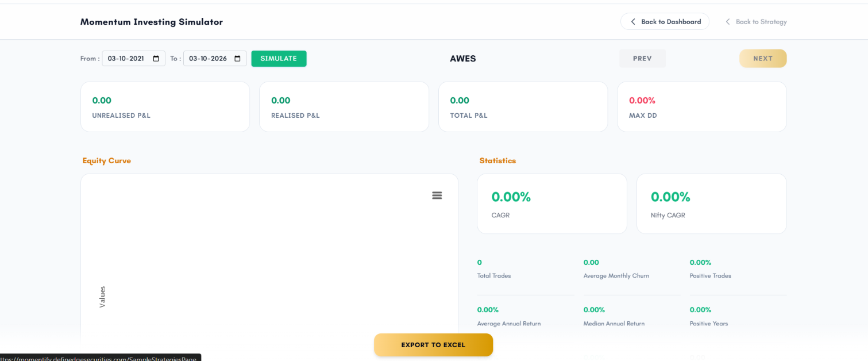Select the Momentum Investing Simulator title
This screenshot has height=361, width=868.
pos(152,22)
